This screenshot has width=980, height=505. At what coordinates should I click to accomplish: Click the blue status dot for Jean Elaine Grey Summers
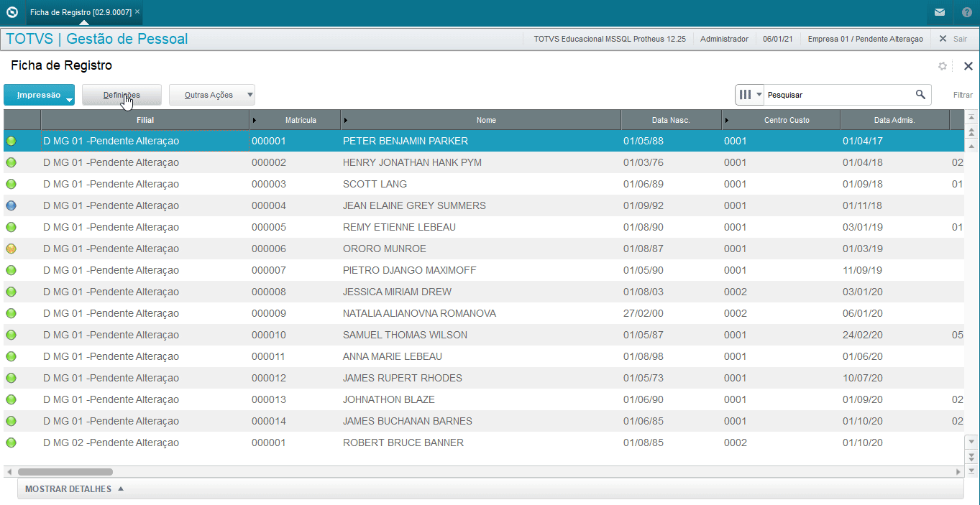pyautogui.click(x=11, y=205)
